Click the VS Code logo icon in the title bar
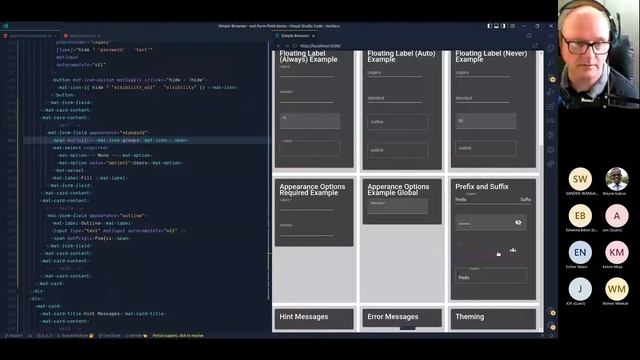This screenshot has height=360, width=640. tap(5, 26)
